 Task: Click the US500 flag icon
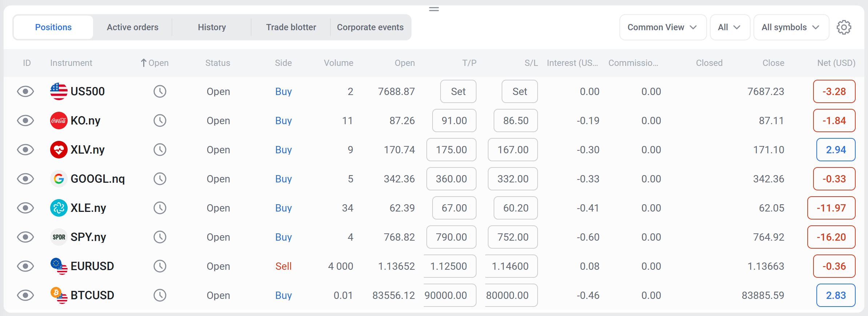[59, 91]
